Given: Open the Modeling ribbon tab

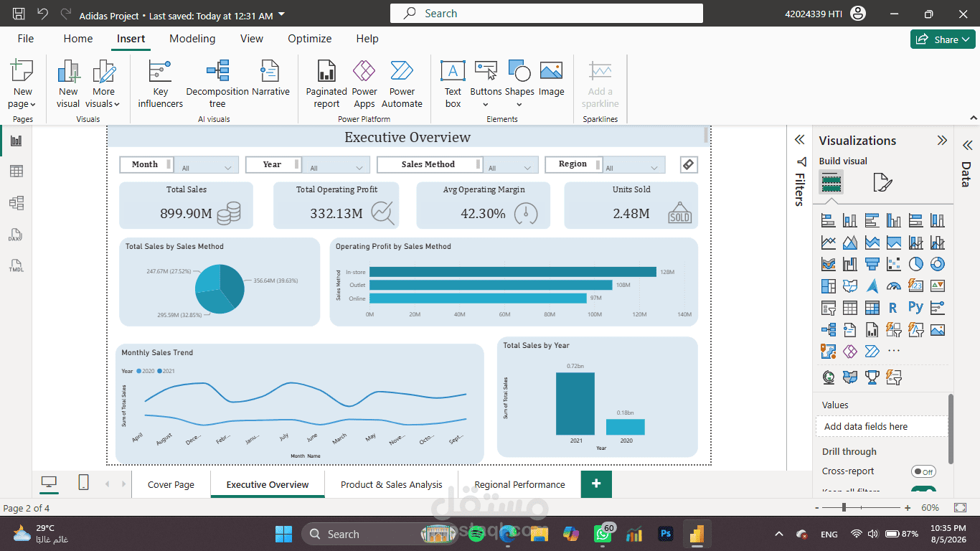Looking at the screenshot, I should tap(192, 39).
